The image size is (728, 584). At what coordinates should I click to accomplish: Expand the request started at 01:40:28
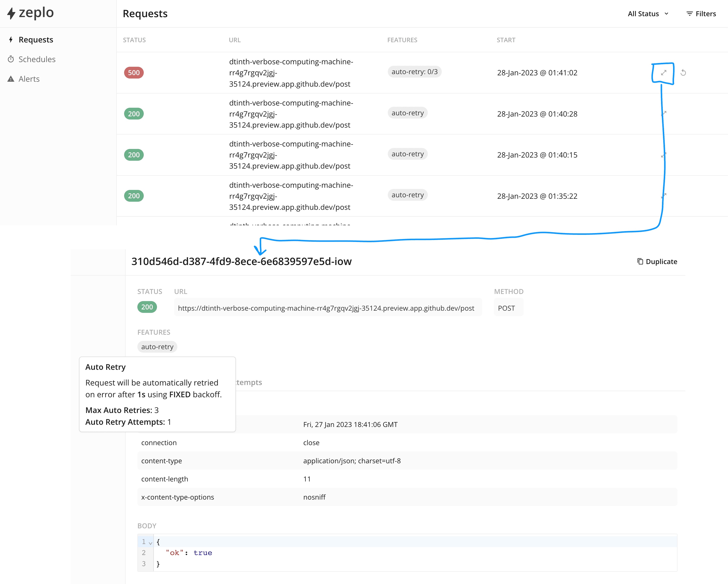663,114
